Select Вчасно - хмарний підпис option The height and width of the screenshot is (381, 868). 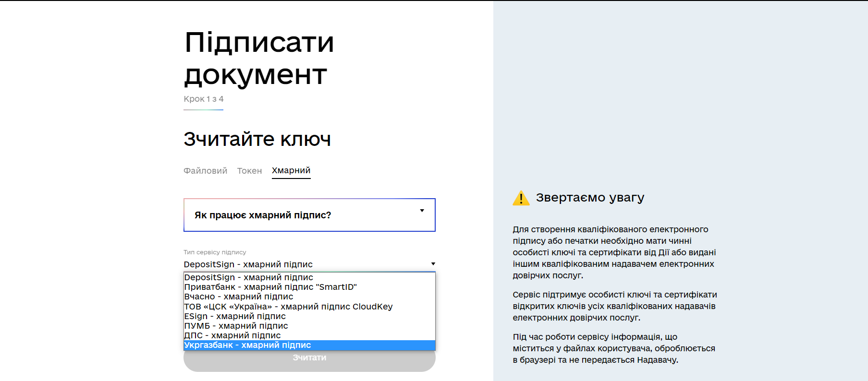point(309,297)
